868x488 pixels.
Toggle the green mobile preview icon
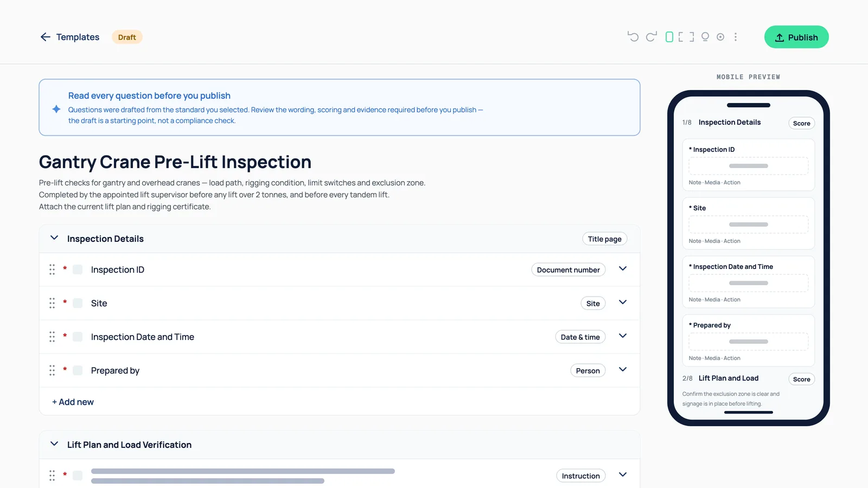tap(669, 37)
